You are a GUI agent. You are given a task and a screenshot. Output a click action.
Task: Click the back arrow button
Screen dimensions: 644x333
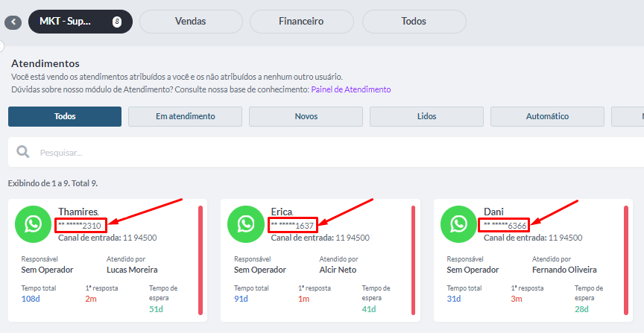[x=13, y=22]
